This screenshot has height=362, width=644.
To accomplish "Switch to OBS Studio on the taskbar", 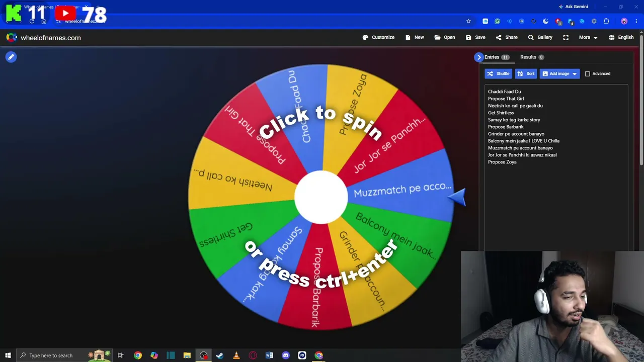I will (x=203, y=355).
